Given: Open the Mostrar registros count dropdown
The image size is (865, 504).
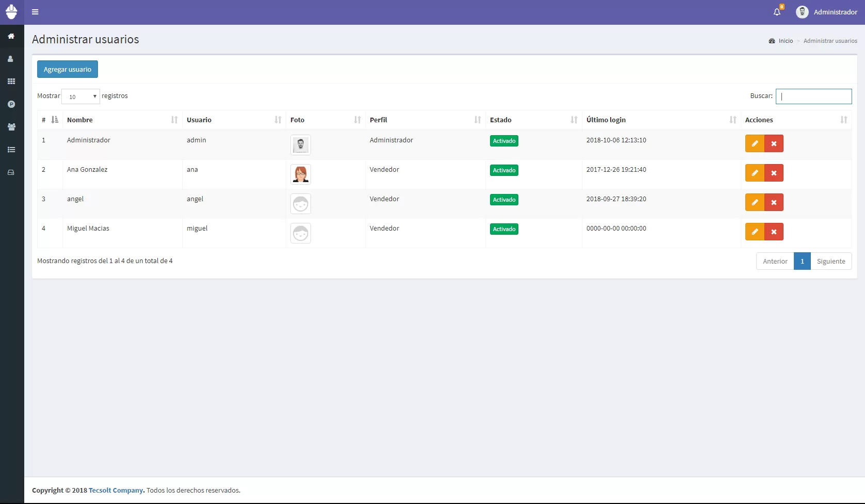Looking at the screenshot, I should [81, 96].
